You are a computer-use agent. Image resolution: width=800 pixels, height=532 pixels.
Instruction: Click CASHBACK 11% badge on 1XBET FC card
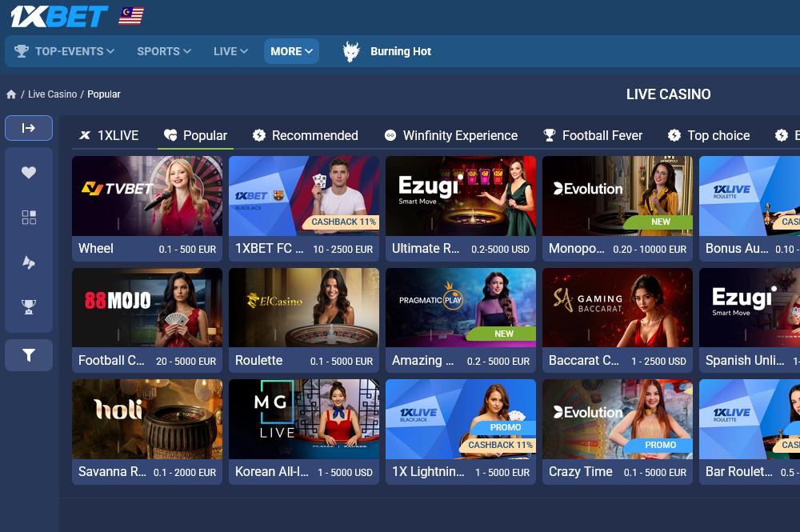point(342,222)
